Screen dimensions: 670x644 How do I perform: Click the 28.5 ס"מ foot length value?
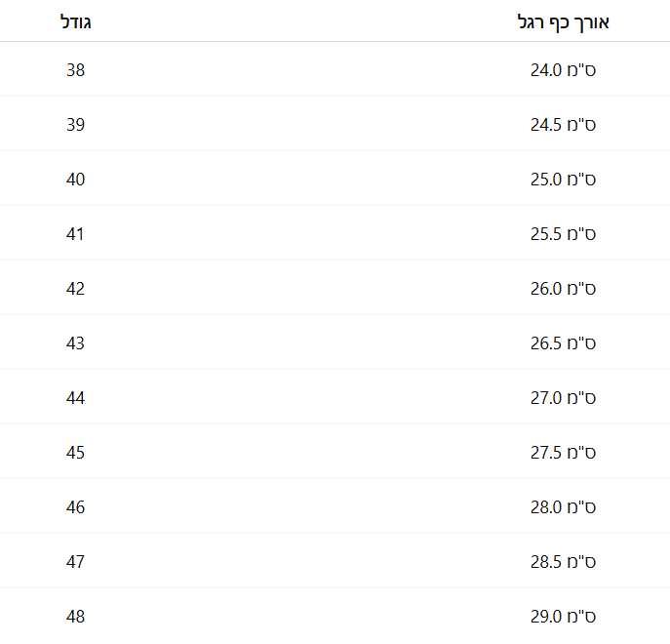[x=563, y=561]
